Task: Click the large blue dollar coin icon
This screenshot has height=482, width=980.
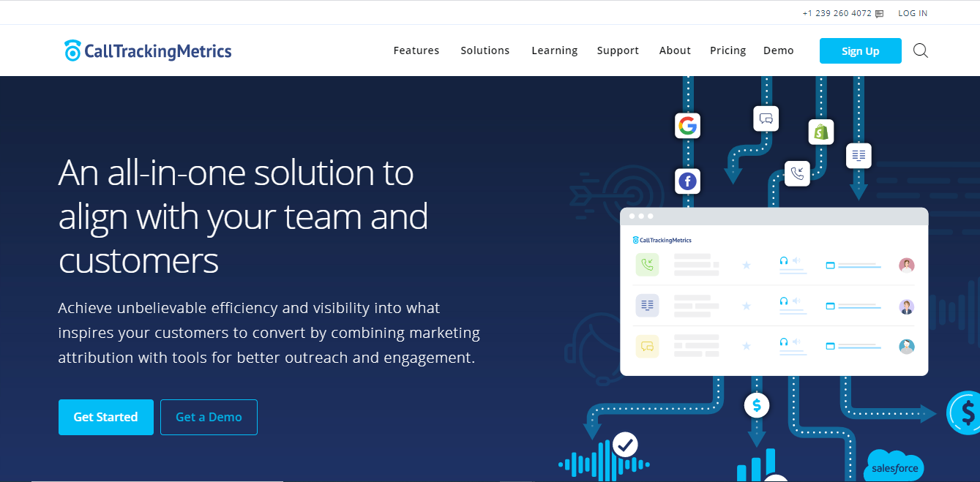Action: 965,413
